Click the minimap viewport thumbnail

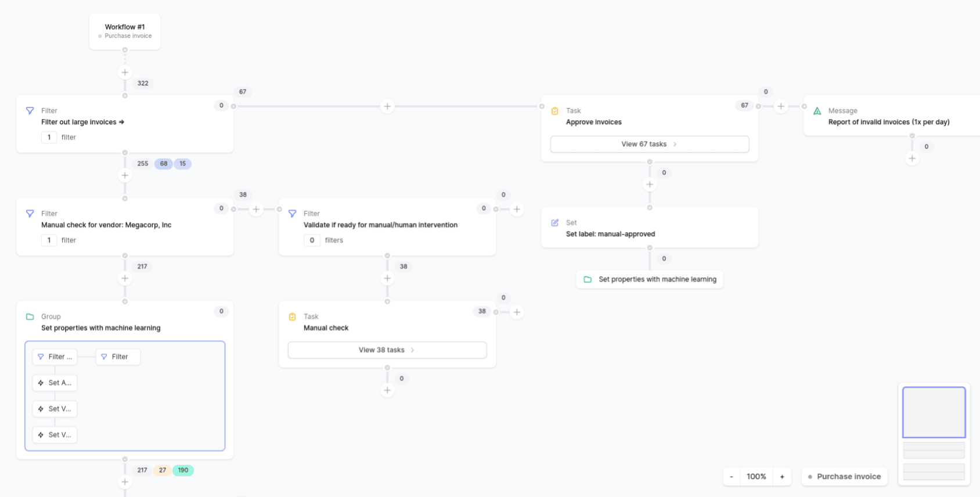coord(934,412)
